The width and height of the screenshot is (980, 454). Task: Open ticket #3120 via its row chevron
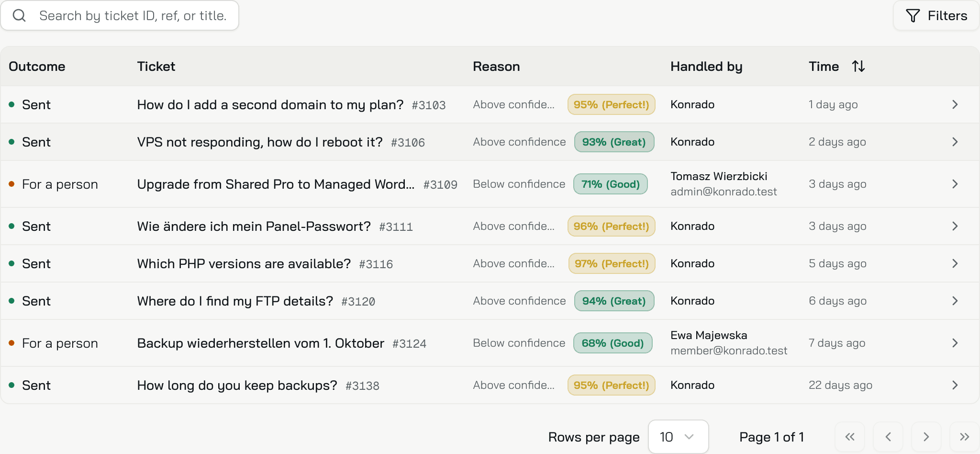(x=955, y=301)
